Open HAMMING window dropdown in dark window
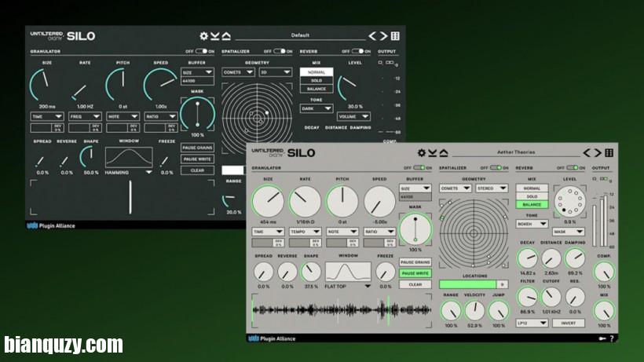Screen dimensions: 644x362 click(x=129, y=173)
